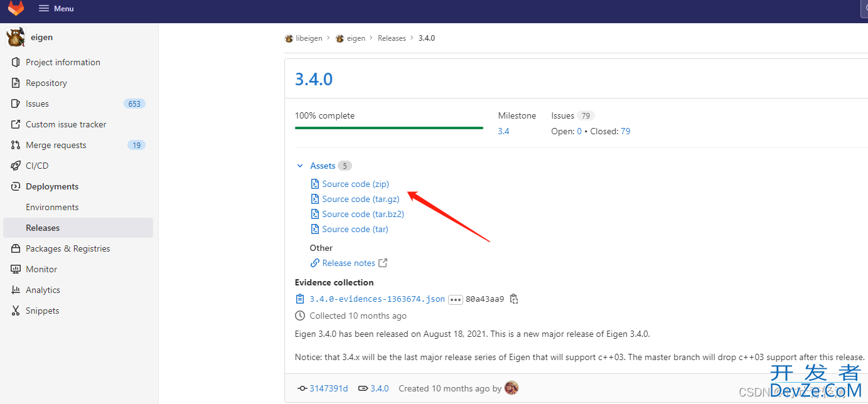Copy the evidence SHA with clipboard icon
This screenshot has width=868, height=404.
click(514, 299)
